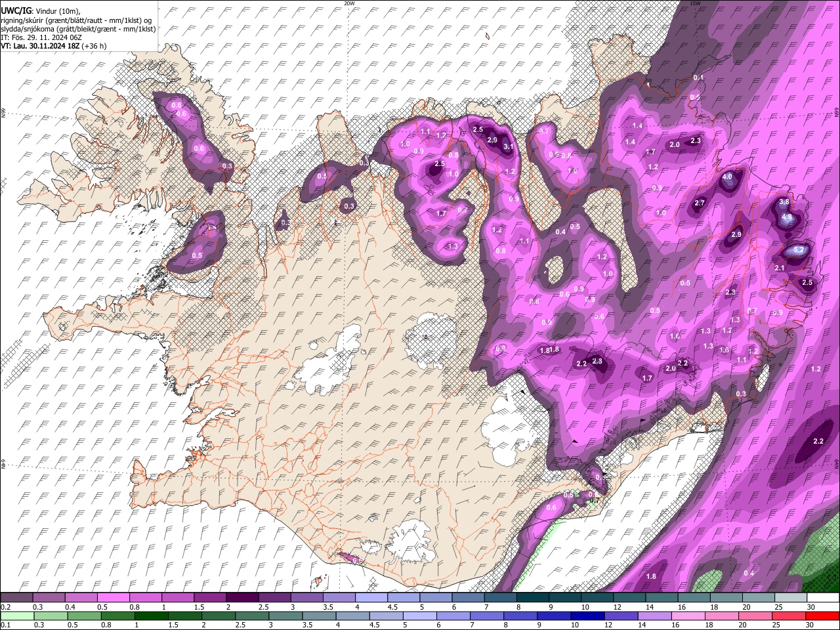The width and height of the screenshot is (840, 630).
Task: Click the 'UWC/IG: Vindur (10m)' title line
Action: coord(40,10)
